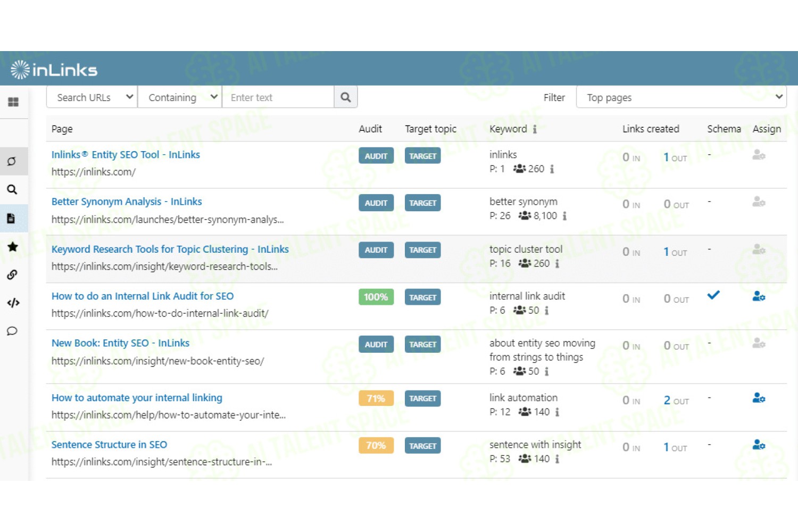The height and width of the screenshot is (532, 798).
Task: Click assign user icon for Better Synonym Analysis
Action: point(759,202)
